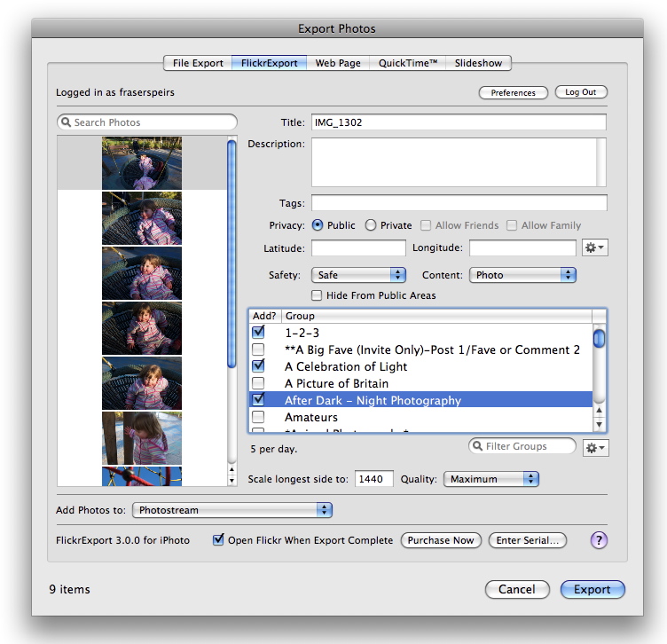Open the geotag gear menu beside Longitude
The width and height of the screenshot is (667, 644).
click(x=594, y=247)
